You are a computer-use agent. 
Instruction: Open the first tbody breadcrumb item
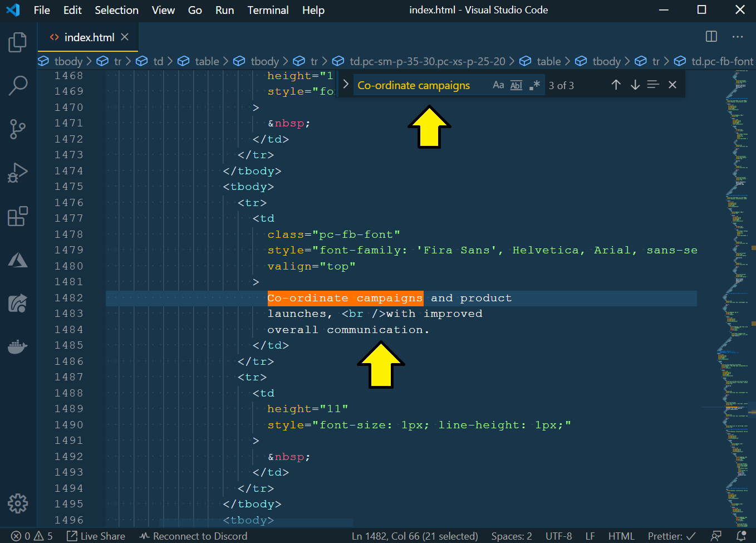click(60, 61)
